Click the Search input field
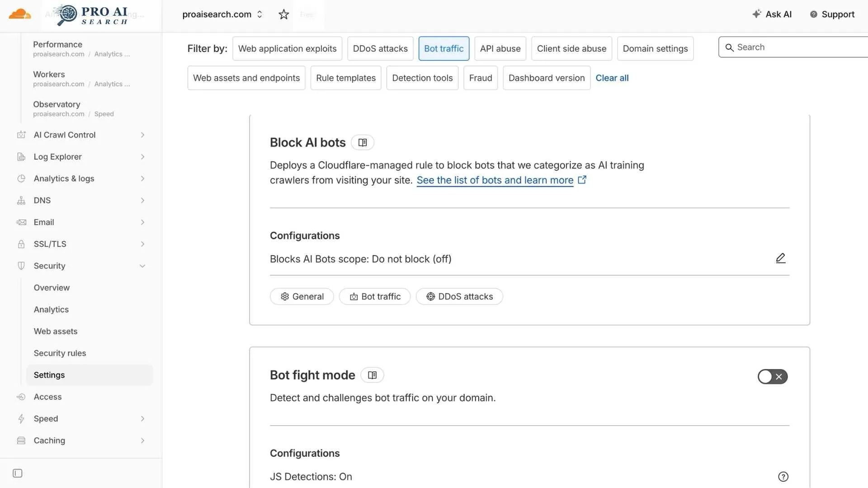868x488 pixels. coord(796,47)
